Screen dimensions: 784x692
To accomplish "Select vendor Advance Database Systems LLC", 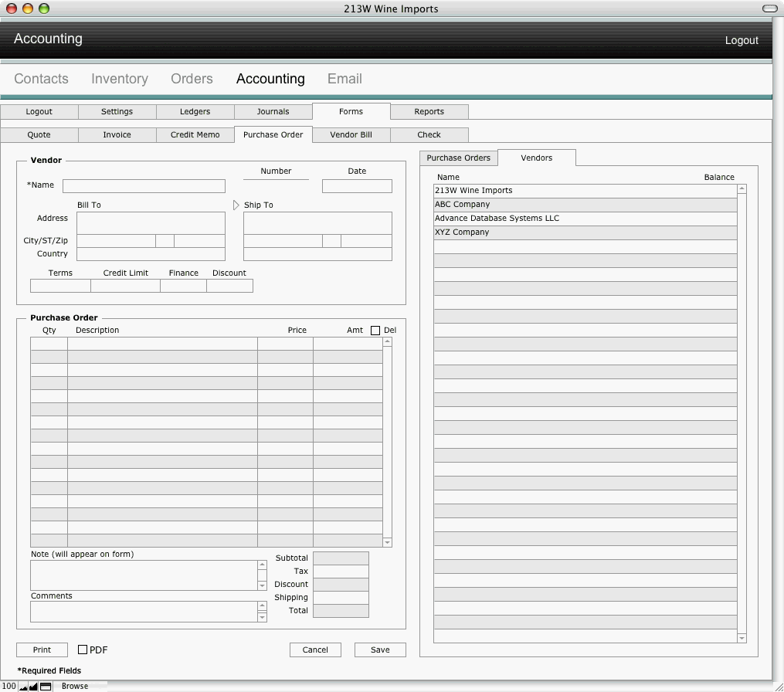I will pyautogui.click(x=585, y=219).
